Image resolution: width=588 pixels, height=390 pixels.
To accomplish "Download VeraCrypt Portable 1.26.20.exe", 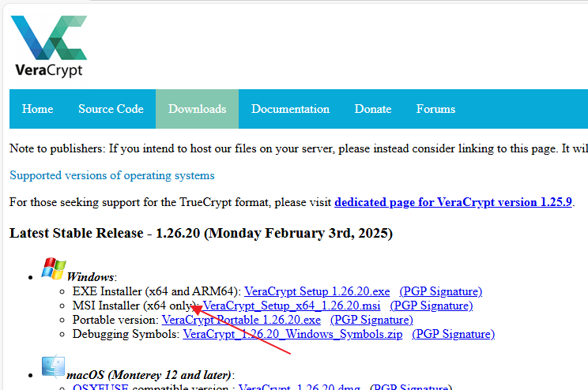I will click(241, 320).
